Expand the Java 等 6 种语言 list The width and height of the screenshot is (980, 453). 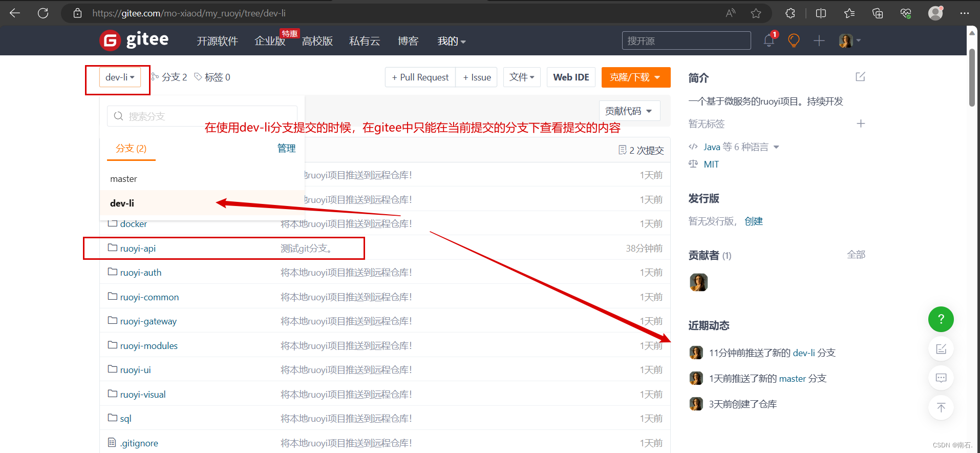tap(741, 147)
